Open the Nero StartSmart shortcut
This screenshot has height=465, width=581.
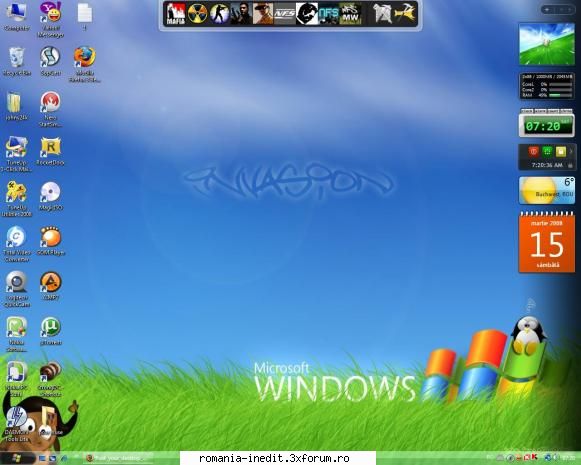(x=50, y=109)
